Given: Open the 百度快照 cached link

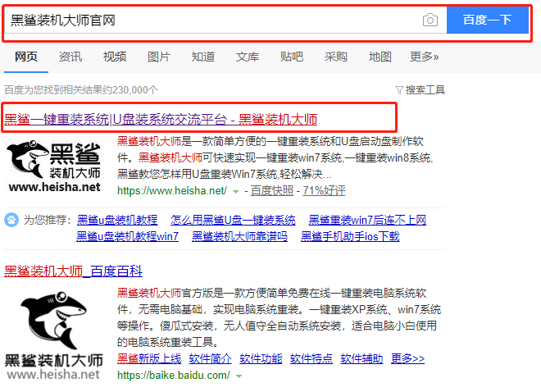Looking at the screenshot, I should tap(272, 190).
